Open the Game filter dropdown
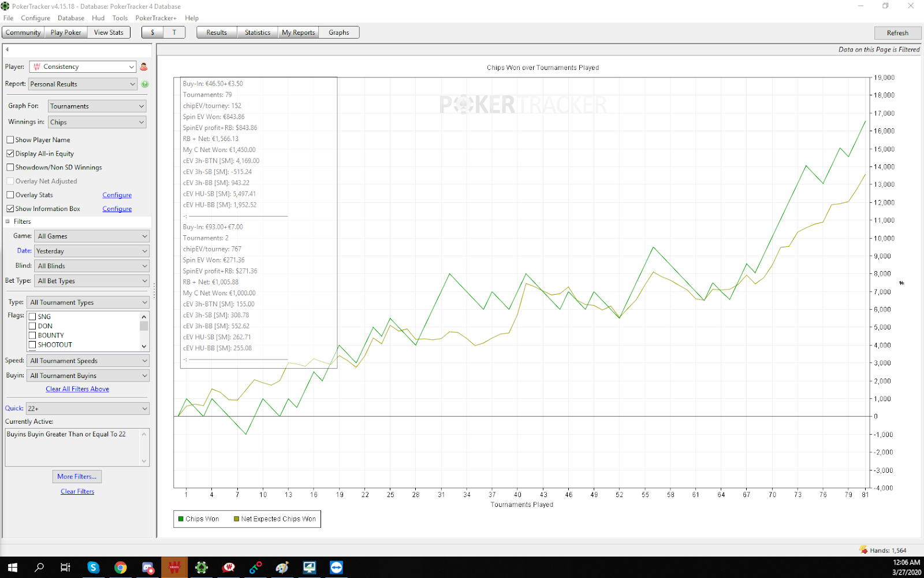The height and width of the screenshot is (578, 924). pyautogui.click(x=92, y=236)
